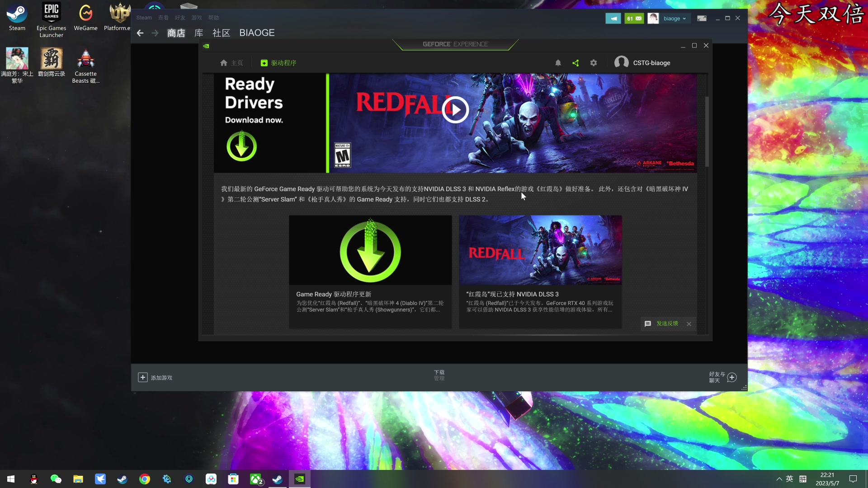Viewport: 868px width, 488px height.
Task: Open the Redfall NVIDIA DLSS 3 article card
Action: tap(540, 272)
